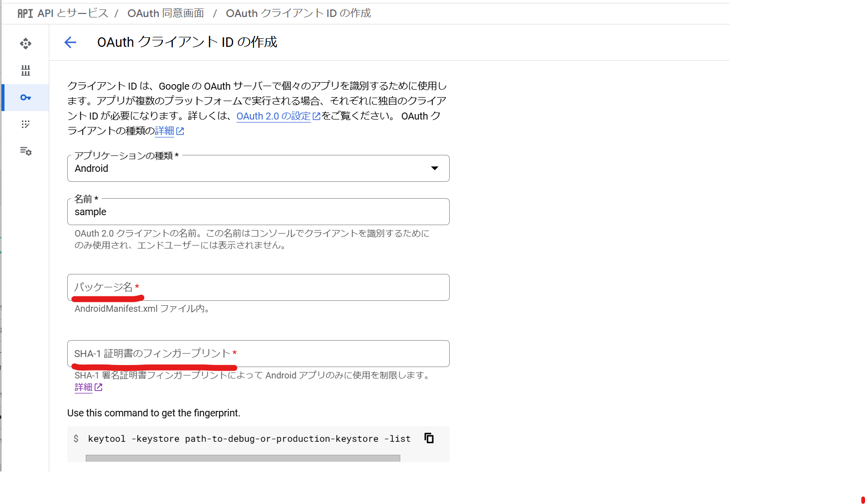Viewport: 865px width, 504px height.
Task: Click the keytool command text
Action: coord(249,439)
